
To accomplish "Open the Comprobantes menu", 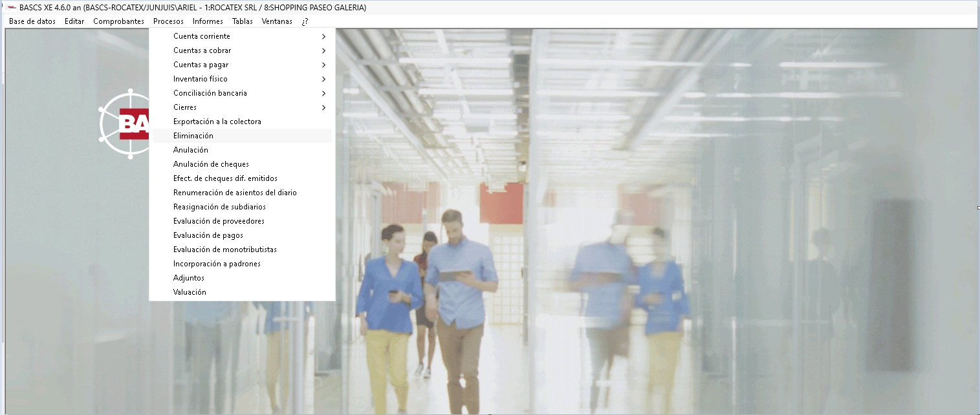I will point(118,21).
